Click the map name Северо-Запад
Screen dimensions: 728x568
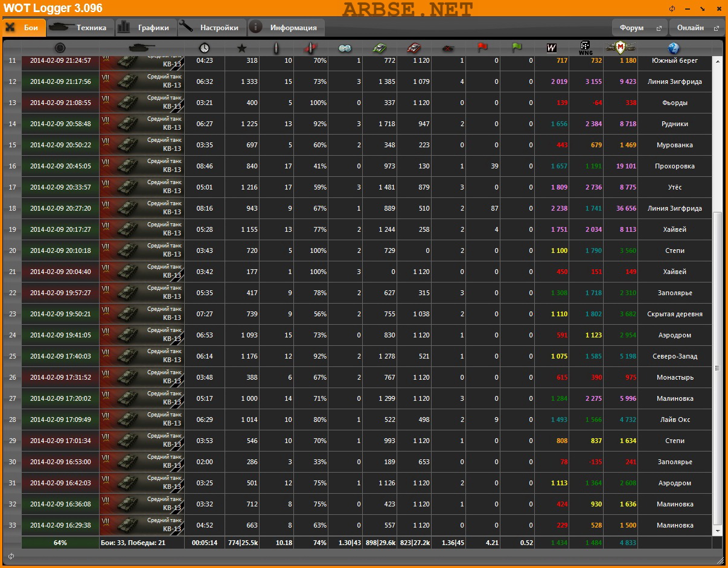[674, 356]
